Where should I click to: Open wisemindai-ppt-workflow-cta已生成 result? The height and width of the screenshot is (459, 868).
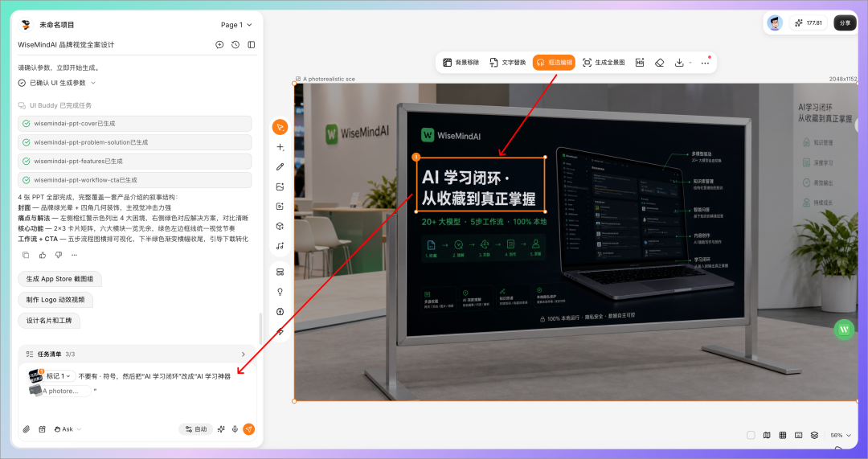pyautogui.click(x=134, y=180)
